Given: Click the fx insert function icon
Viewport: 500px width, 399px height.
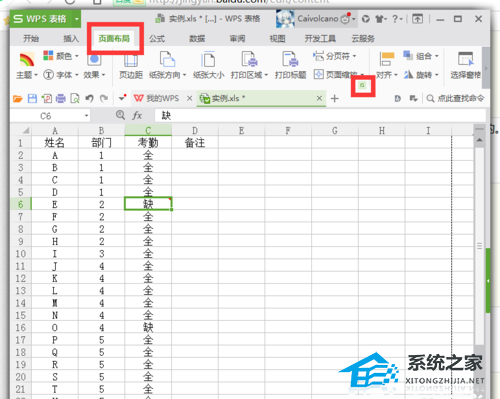Looking at the screenshot, I should (x=137, y=116).
